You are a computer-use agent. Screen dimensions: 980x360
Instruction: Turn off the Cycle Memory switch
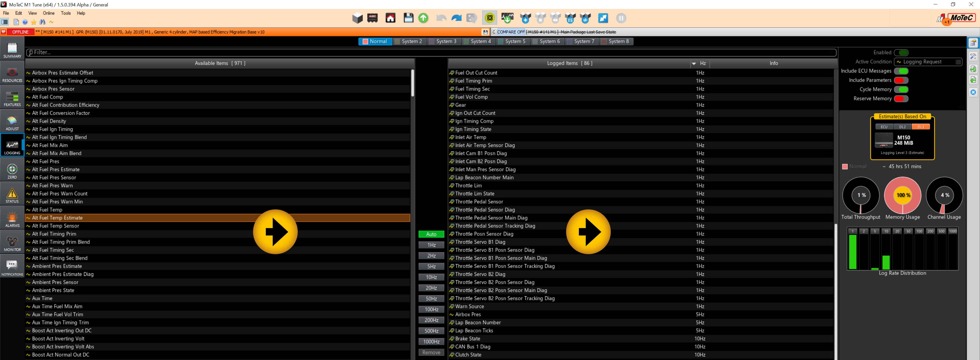pyautogui.click(x=901, y=89)
